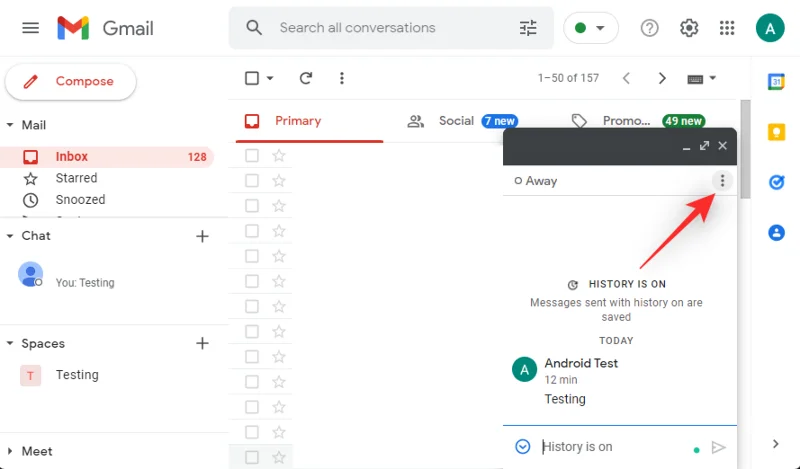Open chat compose options circle-chevron icon
Viewport: 800px width, 469px height.
click(x=522, y=447)
